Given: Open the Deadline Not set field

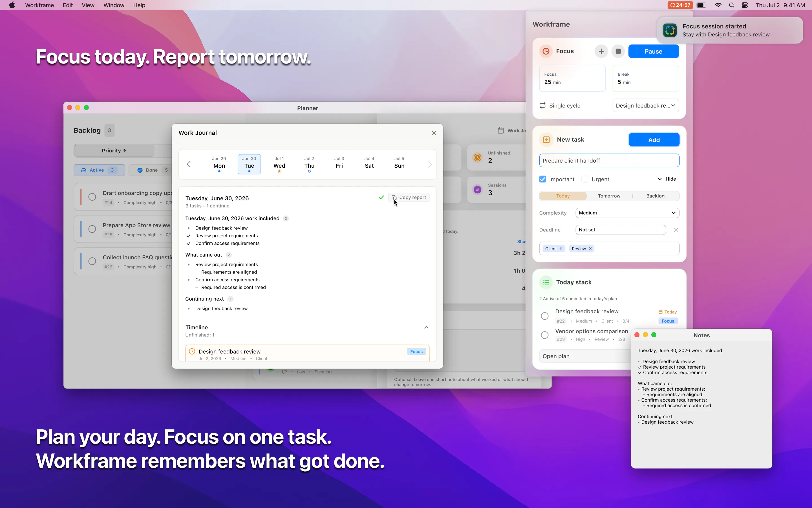Looking at the screenshot, I should 620,230.
